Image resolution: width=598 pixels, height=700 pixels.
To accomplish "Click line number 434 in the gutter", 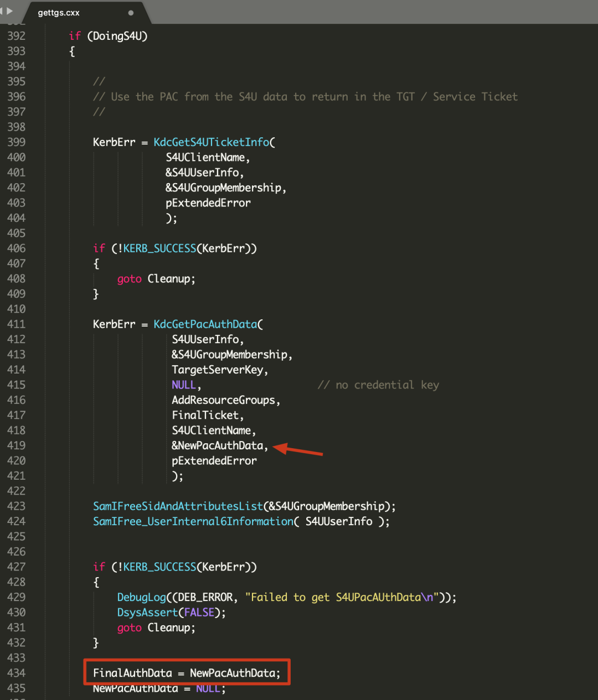I will (x=16, y=673).
